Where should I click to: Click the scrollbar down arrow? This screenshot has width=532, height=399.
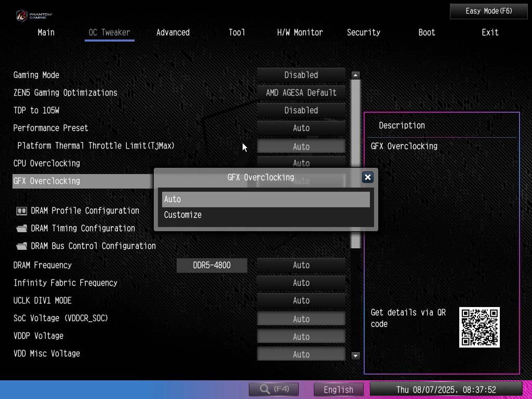[x=355, y=355]
